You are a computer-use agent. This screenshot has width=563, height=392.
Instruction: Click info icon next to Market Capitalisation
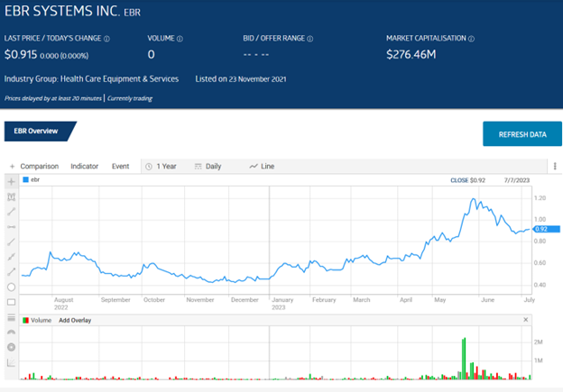coord(472,39)
